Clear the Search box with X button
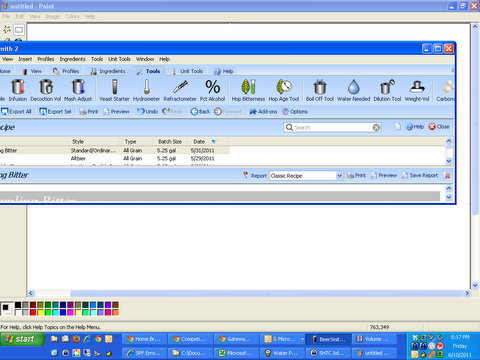This screenshot has width=480, height=360. [x=376, y=127]
